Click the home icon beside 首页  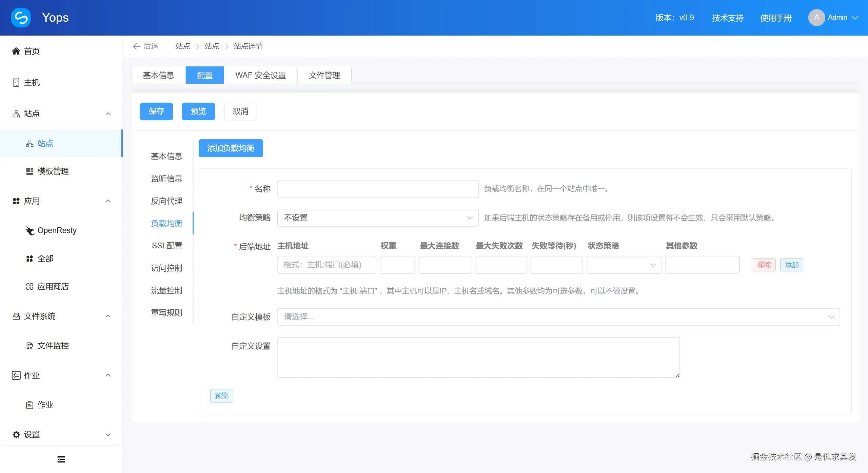[x=16, y=51]
